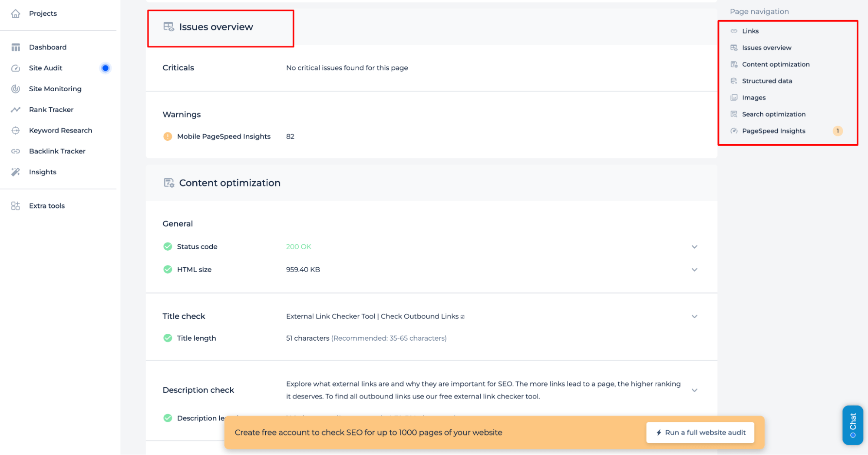Expand the Title check row chevron
868x455 pixels.
pyautogui.click(x=694, y=317)
